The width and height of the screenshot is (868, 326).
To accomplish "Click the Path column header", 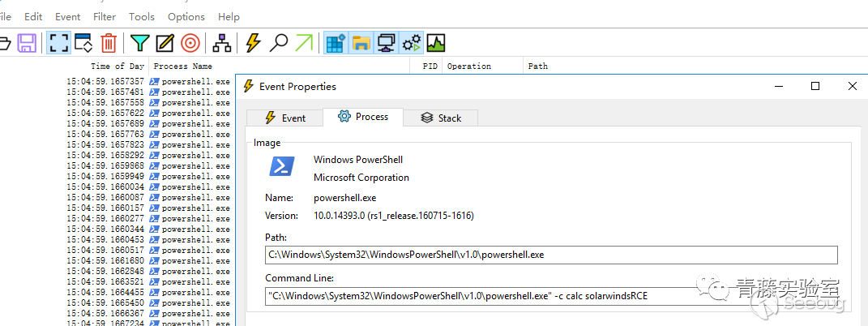I will pyautogui.click(x=537, y=66).
